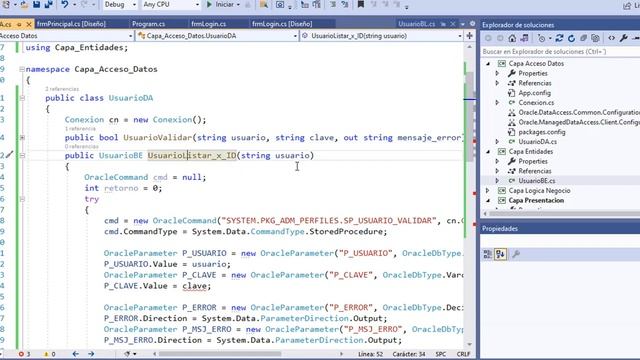Screen dimensions: 640x360
Task: Start debugging with the Iniciar button
Action: pos(220,4)
